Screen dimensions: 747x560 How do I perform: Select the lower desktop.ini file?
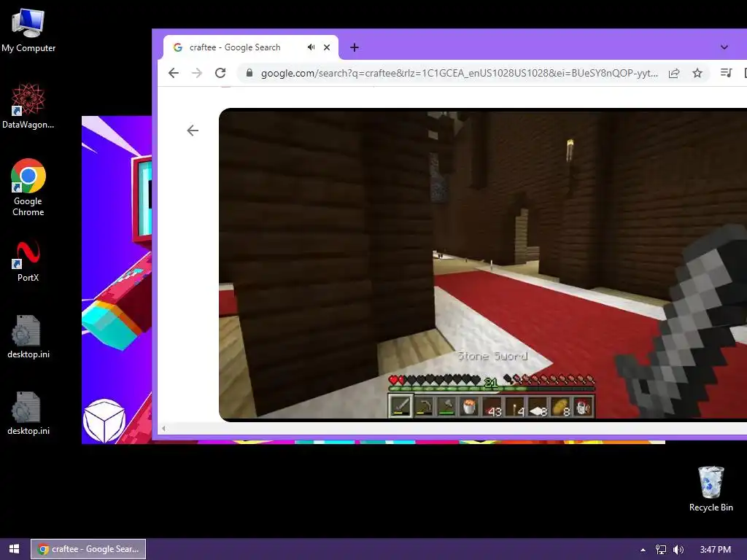(x=28, y=414)
